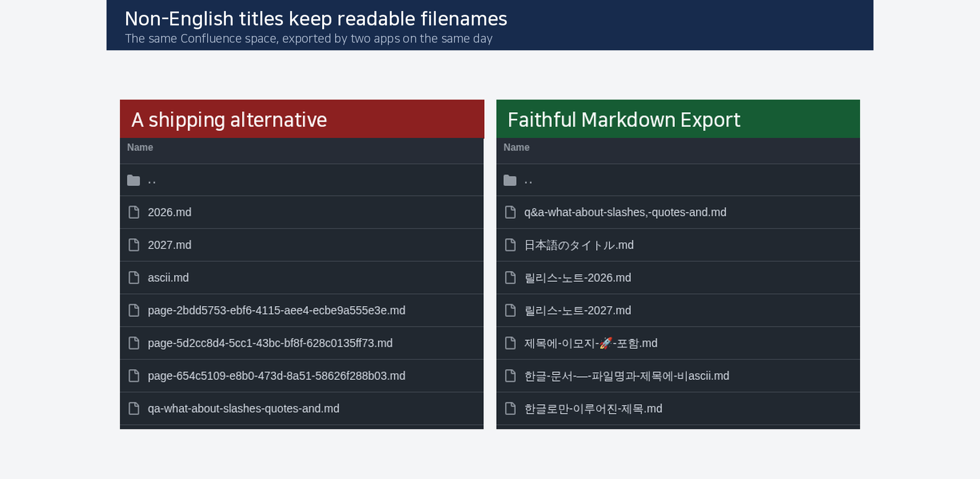Open page-5d2cc8d4-5cc1-43bc-bf8f-628c0135ff73.md
Viewport: 980px width, 479px height.
[x=270, y=343]
